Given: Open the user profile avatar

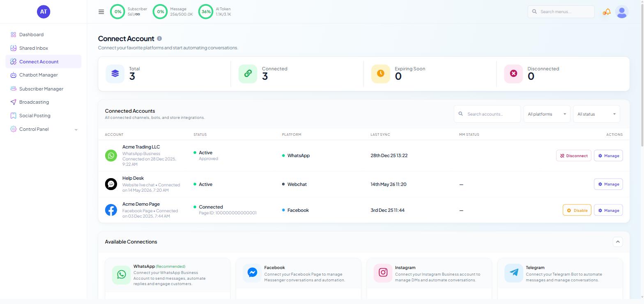Looking at the screenshot, I should [x=622, y=12].
